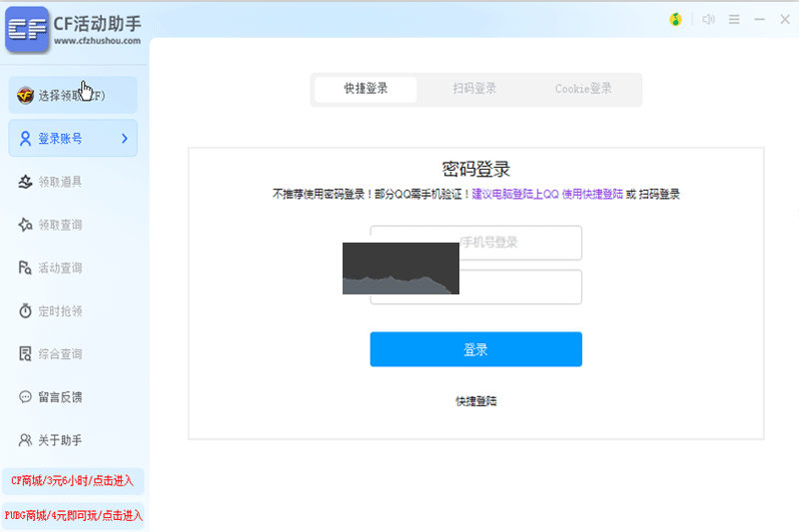799x532 pixels.
Task: Click the 领取查询 star icon
Action: [x=25, y=225]
